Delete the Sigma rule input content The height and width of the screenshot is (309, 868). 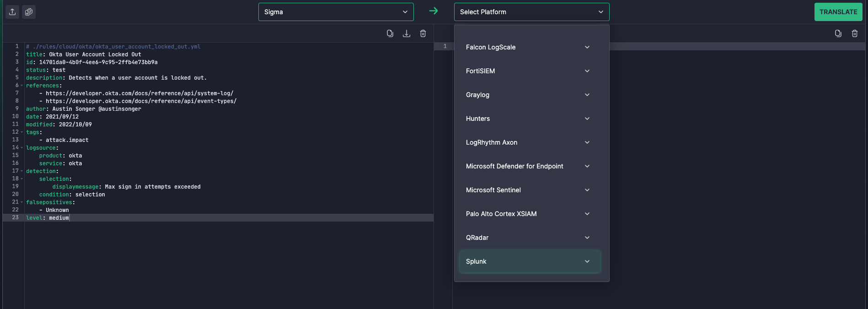pyautogui.click(x=423, y=33)
